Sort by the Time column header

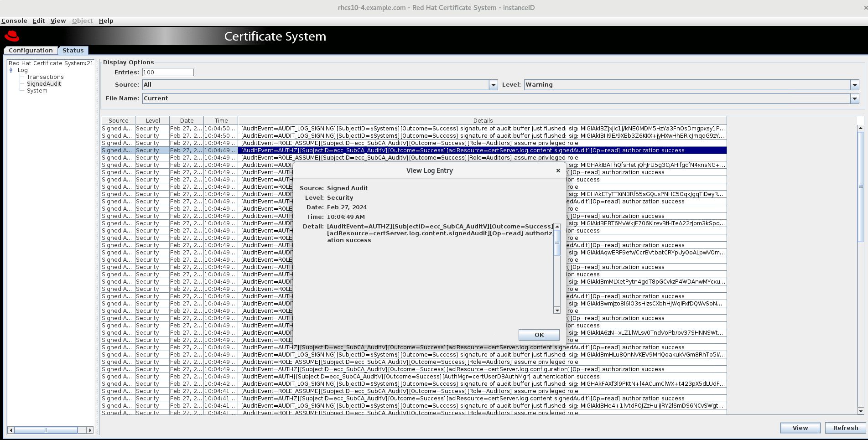(x=221, y=121)
